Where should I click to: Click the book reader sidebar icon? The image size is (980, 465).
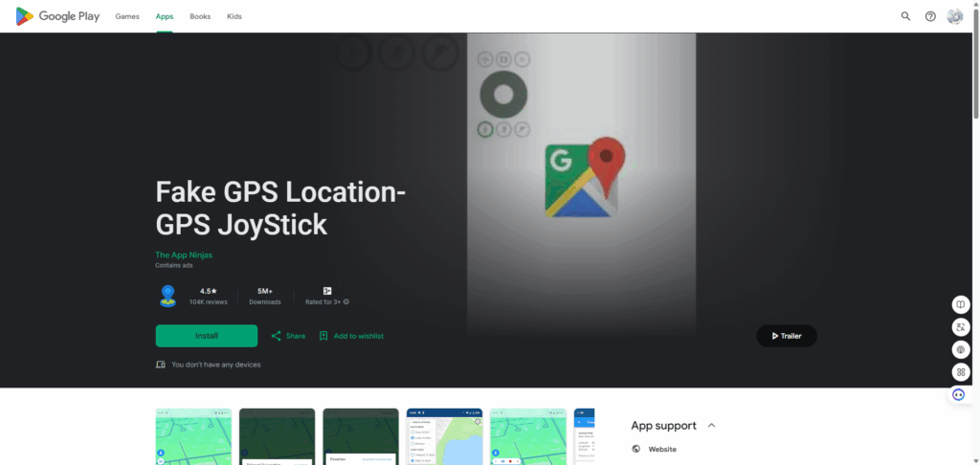point(961,304)
